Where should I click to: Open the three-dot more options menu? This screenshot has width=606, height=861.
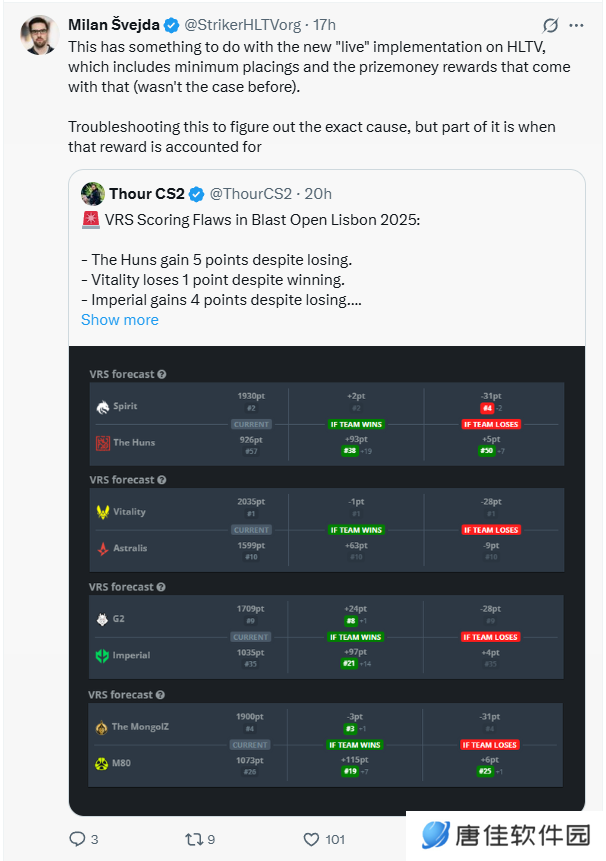576,25
